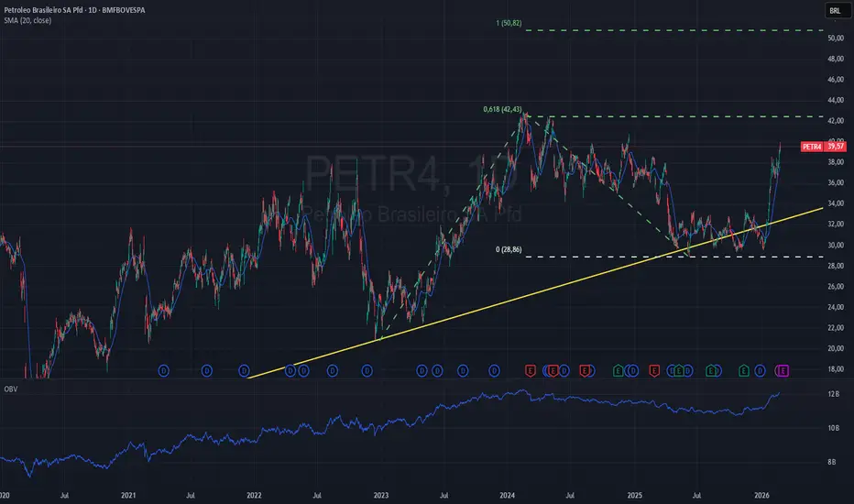Click the 2021 label on the time axis
Screen dimensions: 854x504
128,495
